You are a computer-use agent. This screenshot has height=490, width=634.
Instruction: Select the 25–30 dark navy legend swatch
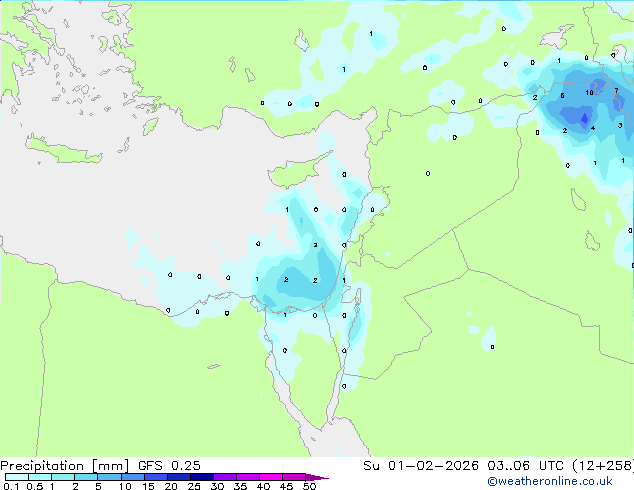pyautogui.click(x=202, y=477)
